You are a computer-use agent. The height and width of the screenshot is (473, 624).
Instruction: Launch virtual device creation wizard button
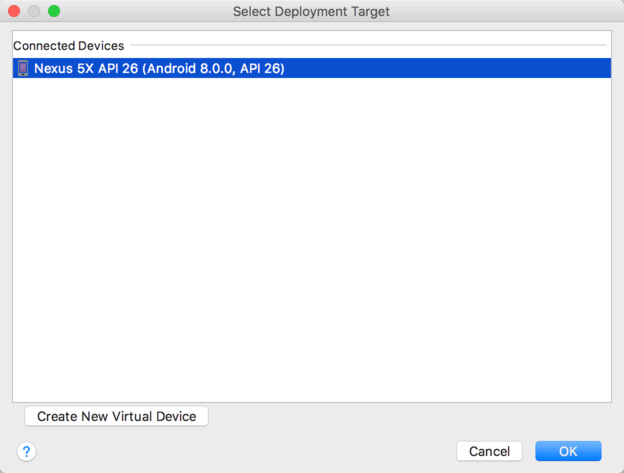click(117, 416)
